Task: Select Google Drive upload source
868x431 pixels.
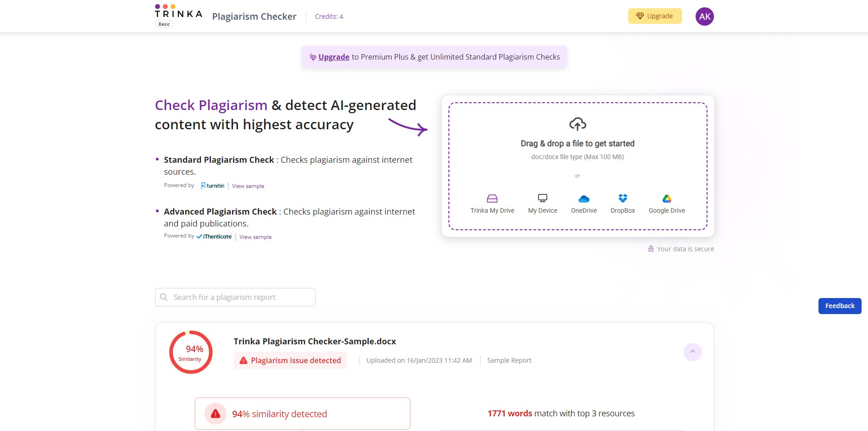Action: click(x=667, y=204)
